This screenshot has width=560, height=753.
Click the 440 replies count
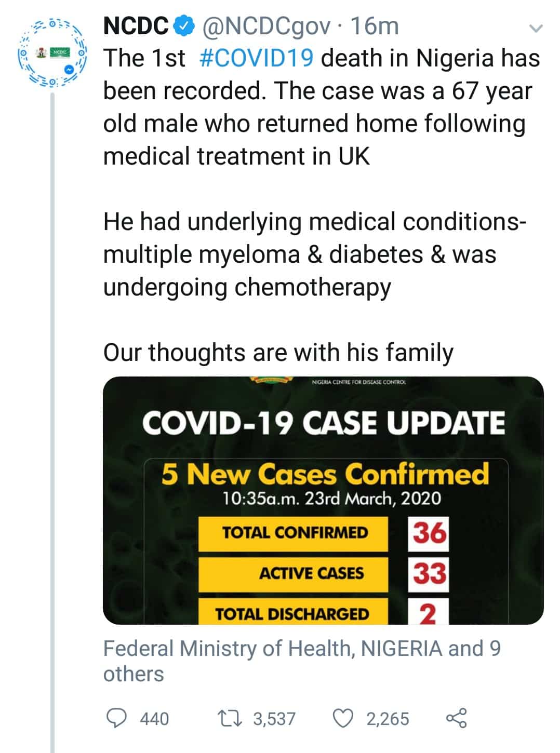(154, 719)
